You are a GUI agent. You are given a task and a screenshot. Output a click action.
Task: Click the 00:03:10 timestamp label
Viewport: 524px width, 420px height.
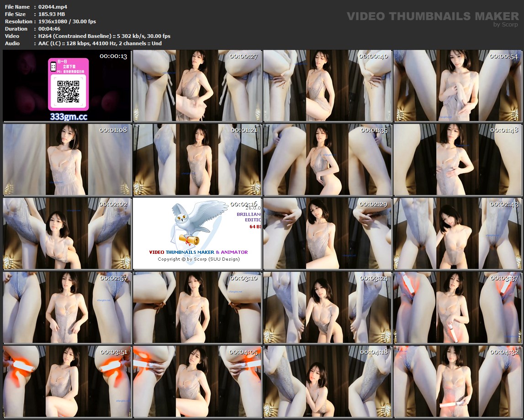[x=244, y=278]
